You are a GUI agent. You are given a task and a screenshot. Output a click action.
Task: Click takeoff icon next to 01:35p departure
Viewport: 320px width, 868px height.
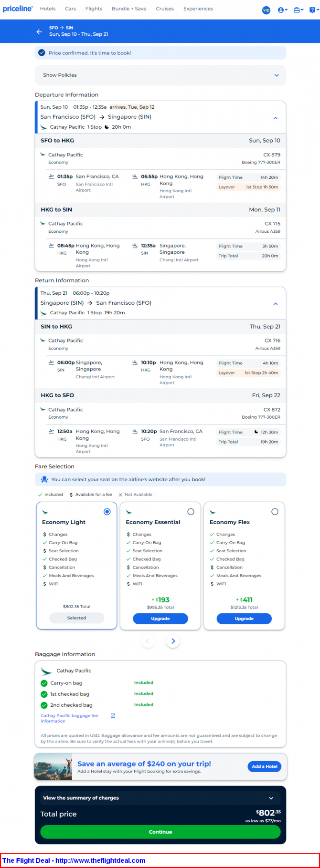click(x=52, y=176)
